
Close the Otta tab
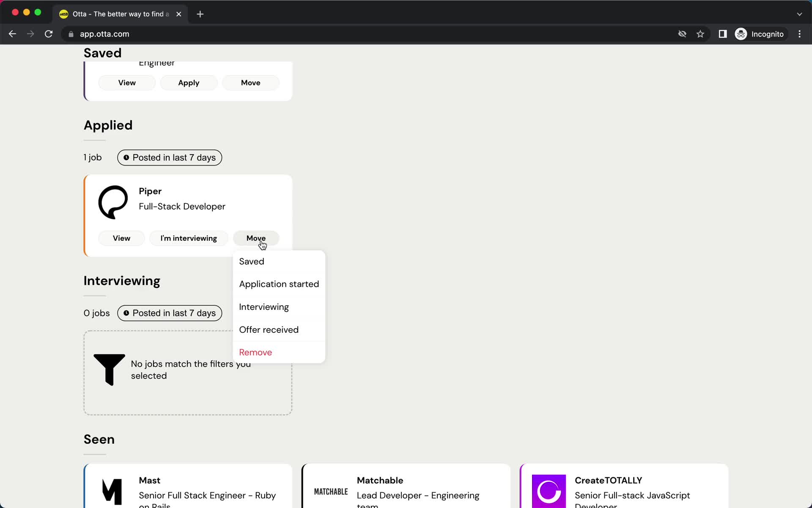point(179,14)
